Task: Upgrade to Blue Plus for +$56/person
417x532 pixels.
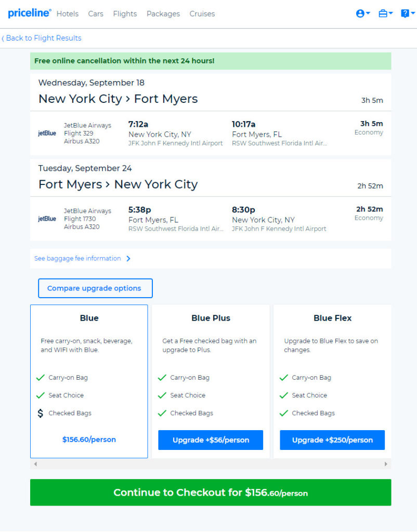Action: [x=211, y=440]
